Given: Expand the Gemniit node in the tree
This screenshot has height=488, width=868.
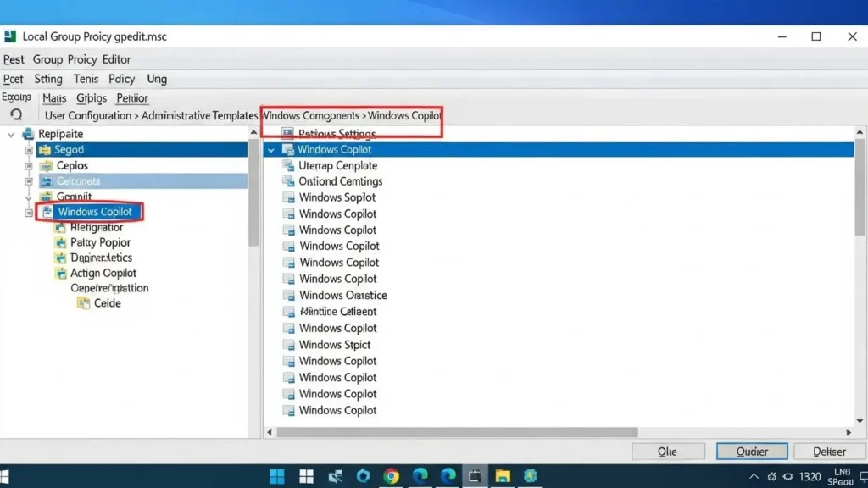Looking at the screenshot, I should pos(27,196).
